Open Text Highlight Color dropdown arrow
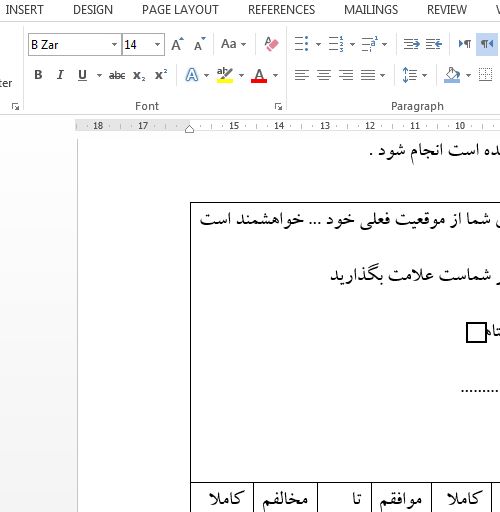500x512 pixels. click(x=241, y=75)
